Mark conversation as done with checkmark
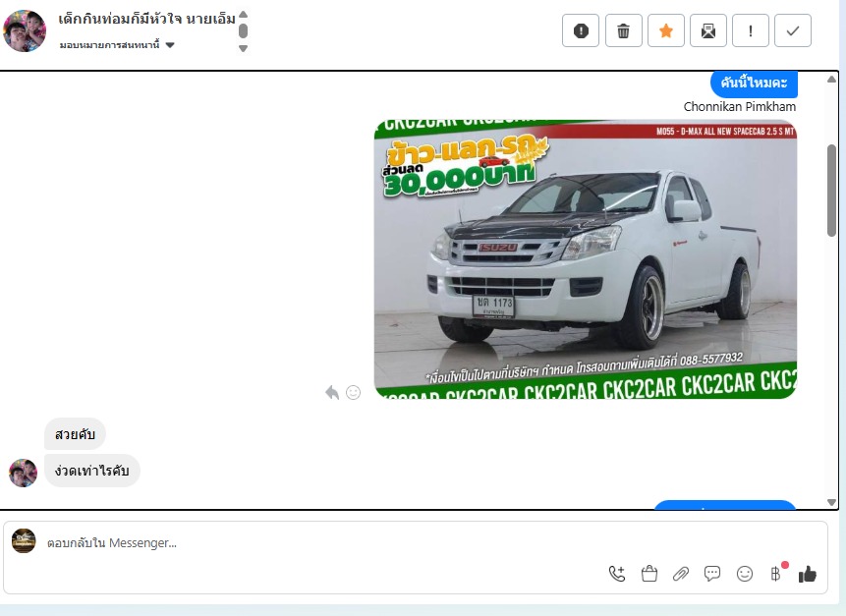 (x=793, y=30)
